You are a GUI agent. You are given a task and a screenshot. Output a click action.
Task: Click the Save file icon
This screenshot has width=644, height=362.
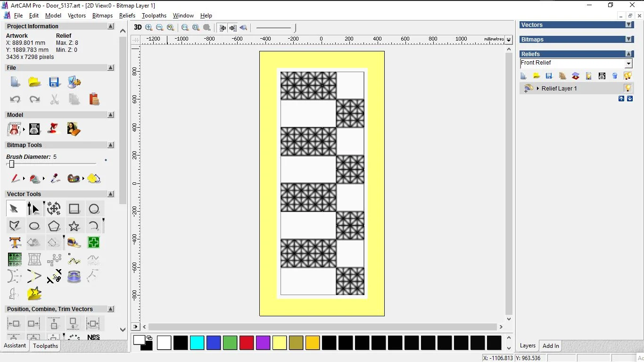click(54, 82)
